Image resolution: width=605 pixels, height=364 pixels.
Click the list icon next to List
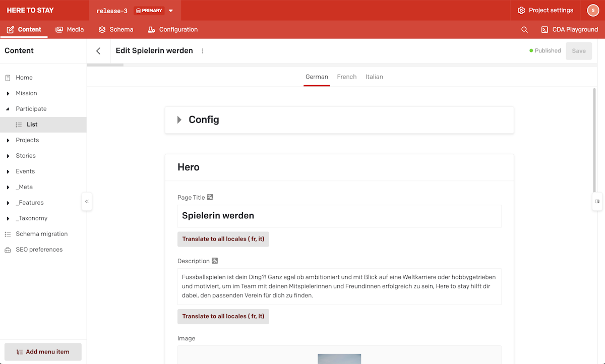(19, 125)
